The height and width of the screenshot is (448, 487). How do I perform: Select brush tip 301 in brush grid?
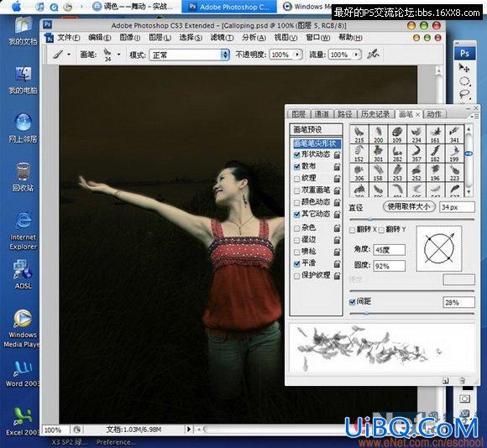[x=378, y=154]
